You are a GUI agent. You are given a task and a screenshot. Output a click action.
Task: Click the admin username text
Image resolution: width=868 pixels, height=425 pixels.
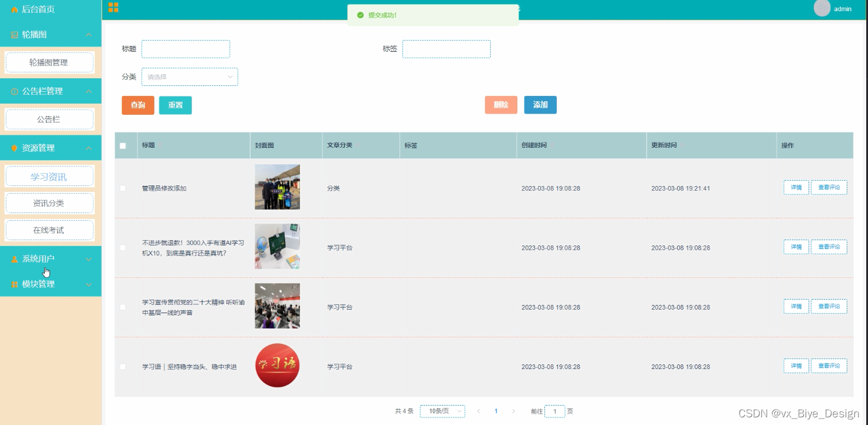coord(843,9)
